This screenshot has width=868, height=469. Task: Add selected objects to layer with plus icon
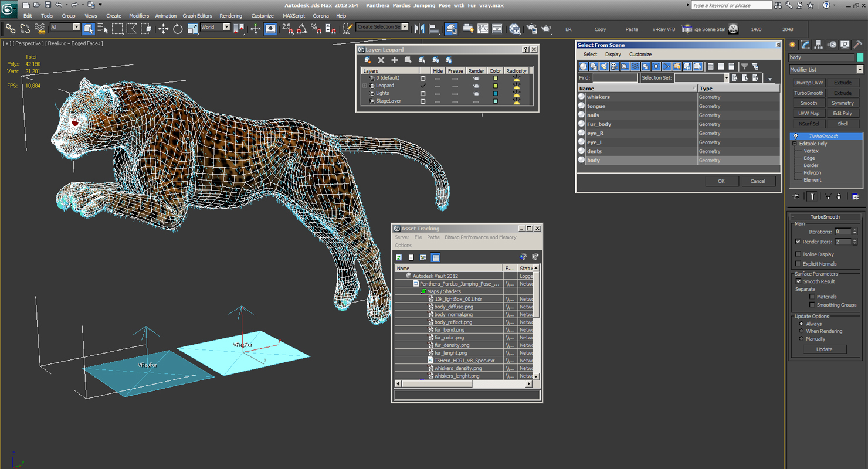point(395,60)
